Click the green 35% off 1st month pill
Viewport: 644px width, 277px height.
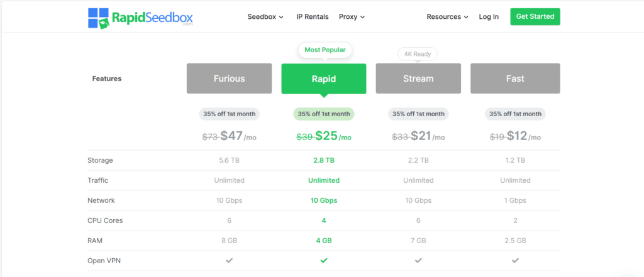point(324,114)
